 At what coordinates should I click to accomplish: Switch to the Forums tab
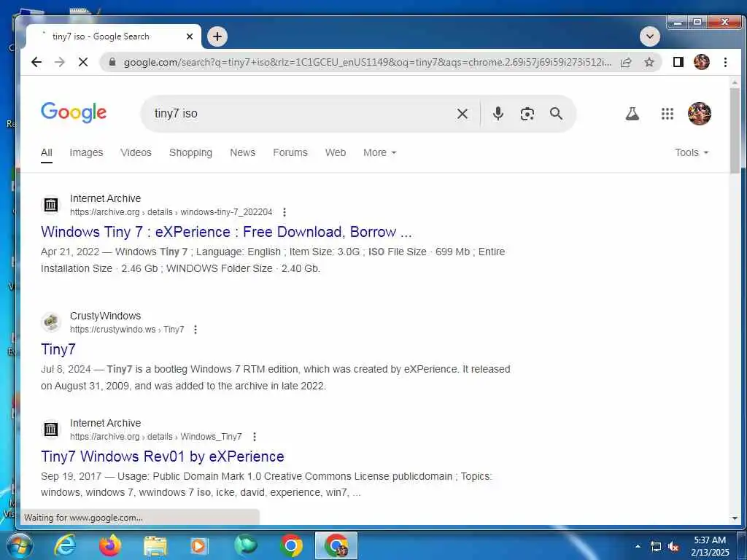[290, 153]
